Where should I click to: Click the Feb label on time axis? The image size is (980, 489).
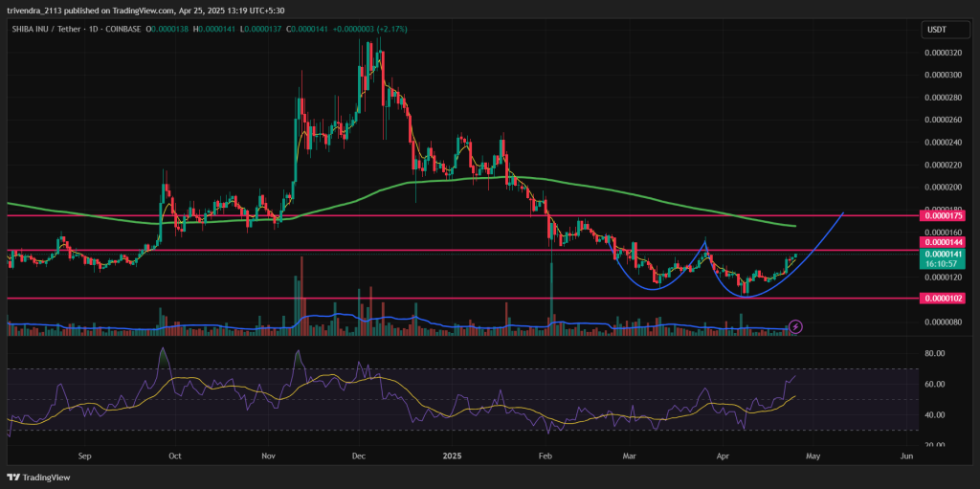click(546, 456)
